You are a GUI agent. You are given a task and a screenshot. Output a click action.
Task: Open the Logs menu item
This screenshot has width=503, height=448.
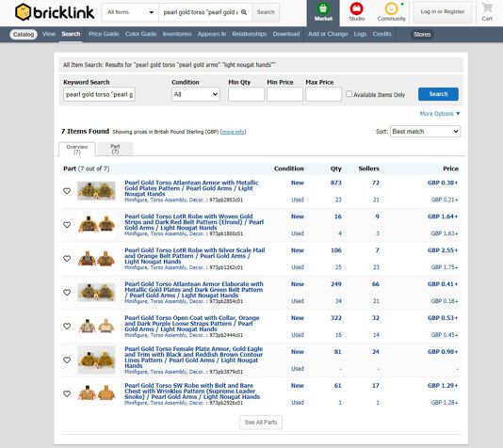point(360,34)
